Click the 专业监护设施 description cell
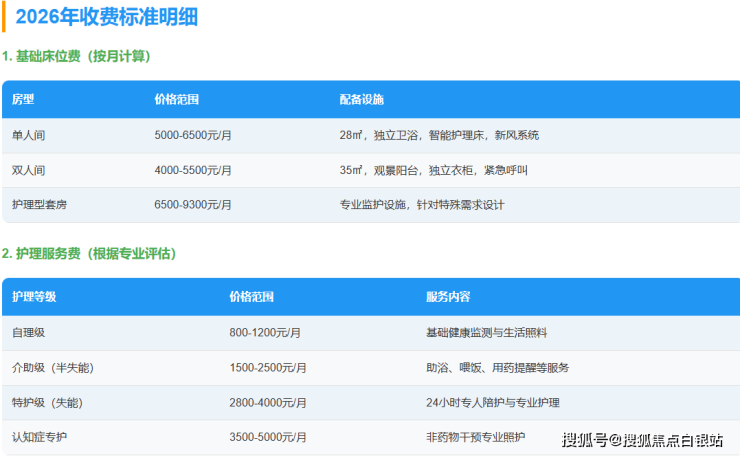Image resolution: width=740 pixels, height=456 pixels. (422, 205)
